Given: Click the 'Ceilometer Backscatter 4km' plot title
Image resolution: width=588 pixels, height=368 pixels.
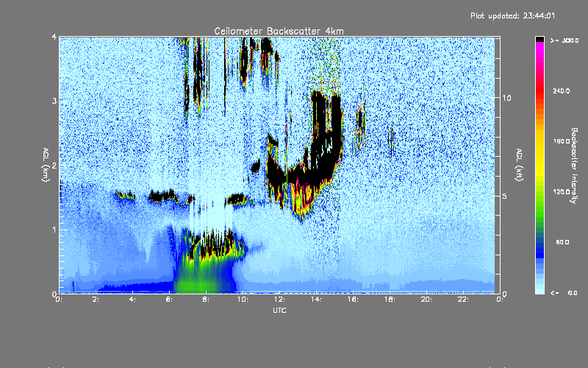Looking at the screenshot, I should click(279, 31).
